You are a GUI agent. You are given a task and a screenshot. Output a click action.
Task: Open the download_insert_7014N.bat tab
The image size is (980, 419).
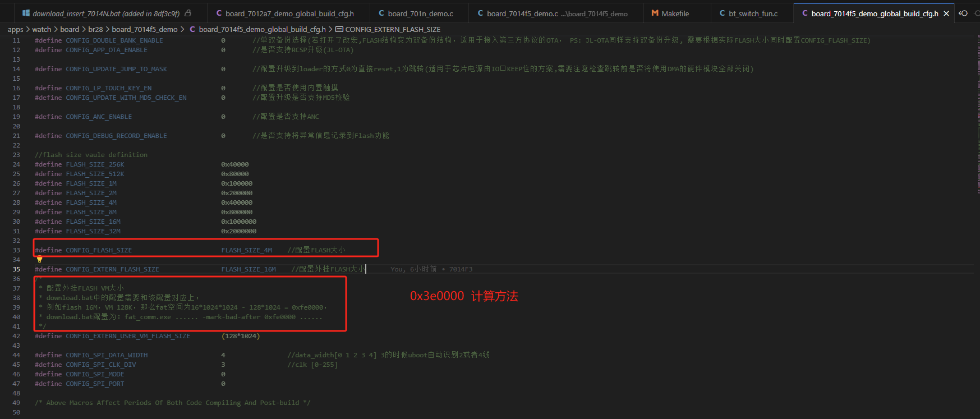point(106,13)
